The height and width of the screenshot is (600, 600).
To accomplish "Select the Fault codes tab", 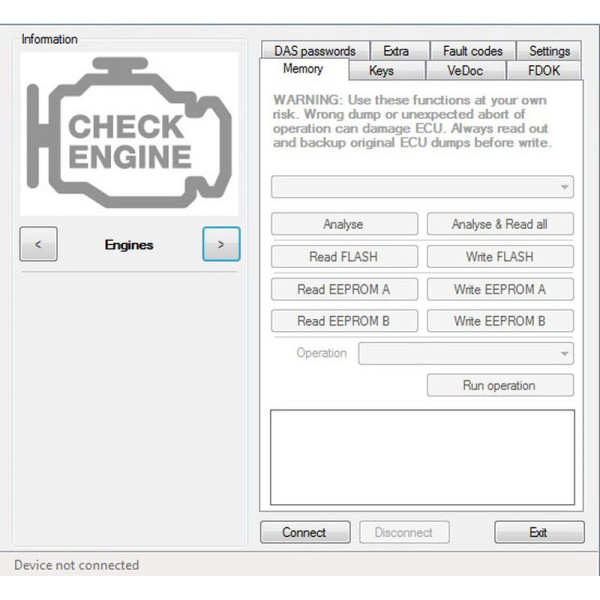I will 472,51.
